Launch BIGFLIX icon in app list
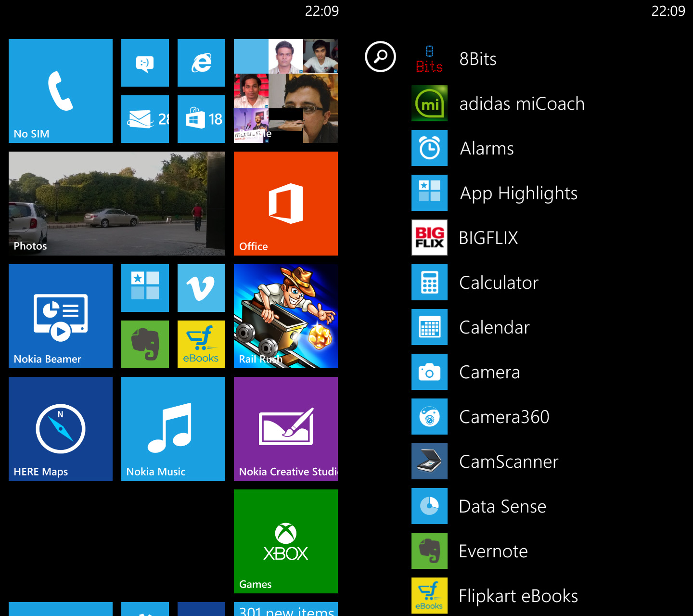The image size is (693, 616). coord(429,238)
